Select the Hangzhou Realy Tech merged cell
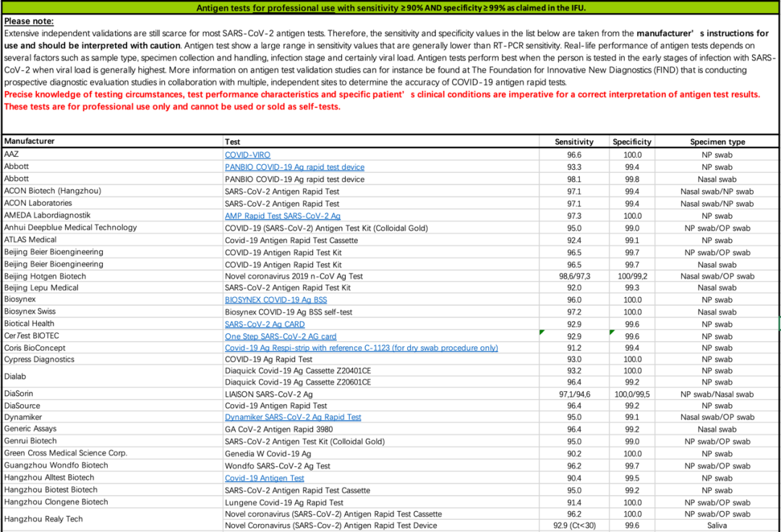Image resolution: width=781 pixels, height=532 pixels. coord(113,519)
